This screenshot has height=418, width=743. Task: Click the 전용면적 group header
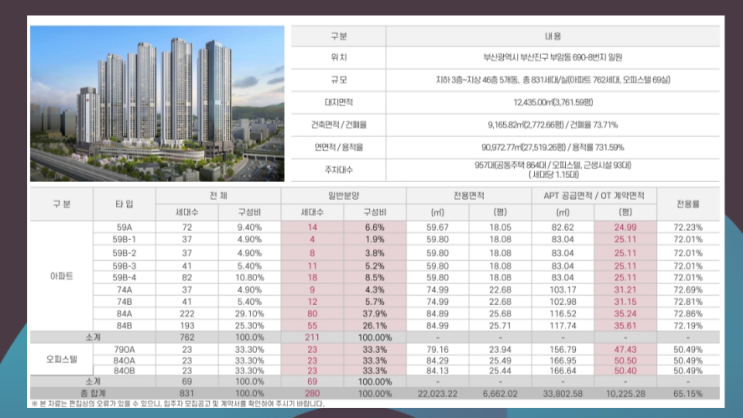coord(469,196)
